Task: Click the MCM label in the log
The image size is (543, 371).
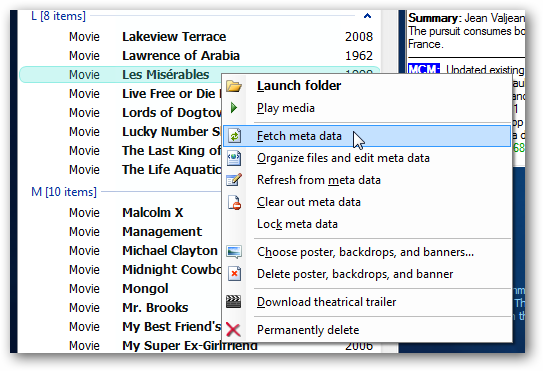Action: pos(424,69)
